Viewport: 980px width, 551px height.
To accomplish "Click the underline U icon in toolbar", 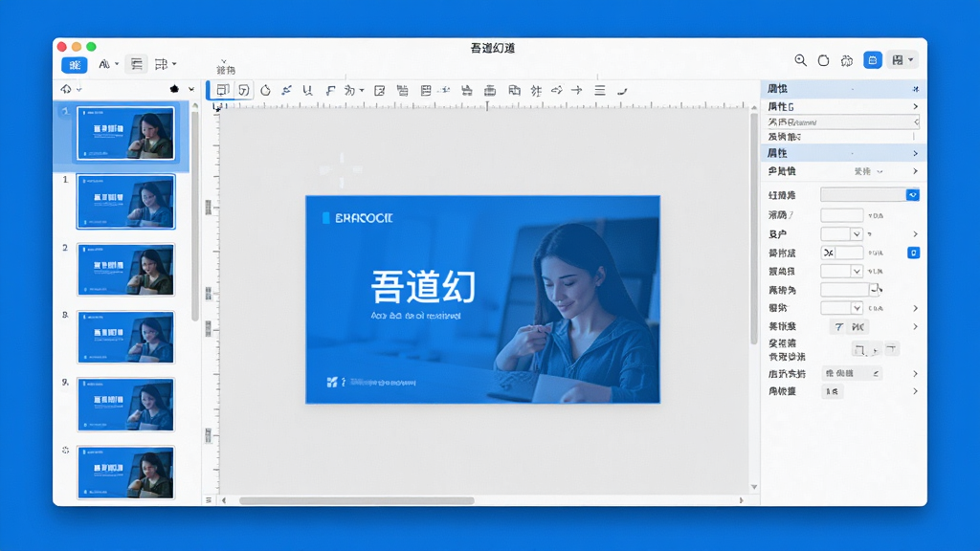I will (307, 91).
